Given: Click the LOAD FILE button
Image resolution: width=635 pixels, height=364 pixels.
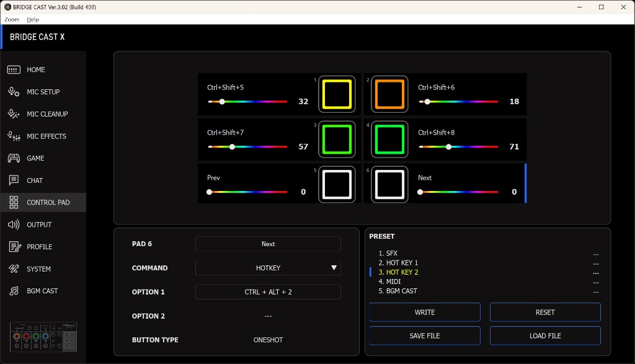Looking at the screenshot, I should [545, 336].
